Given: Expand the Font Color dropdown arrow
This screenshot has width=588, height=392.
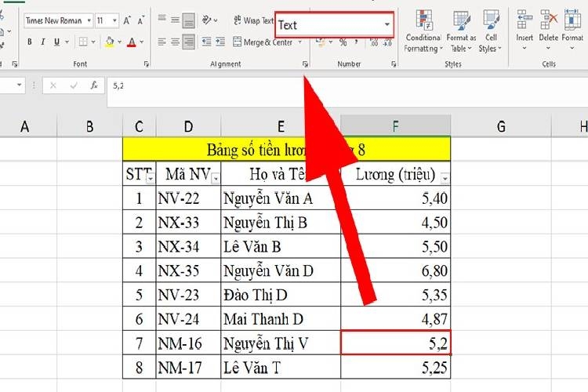Looking at the screenshot, I should [142, 42].
